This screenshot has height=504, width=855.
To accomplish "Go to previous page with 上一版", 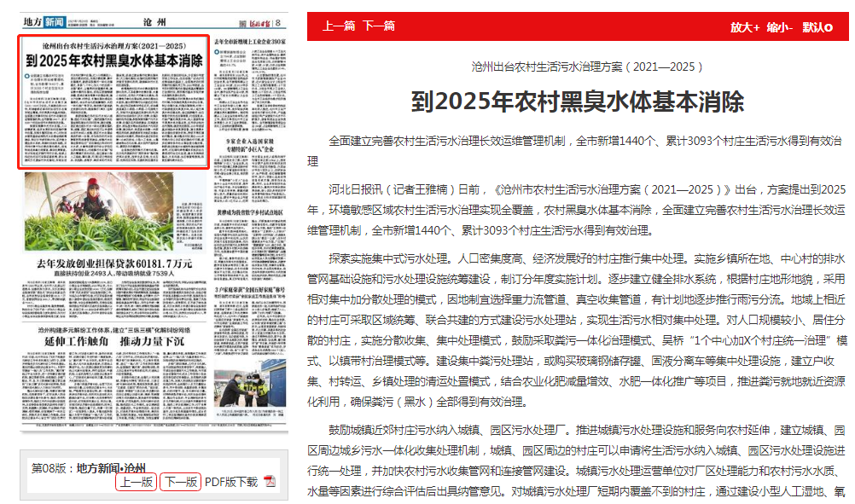I will coord(136,482).
